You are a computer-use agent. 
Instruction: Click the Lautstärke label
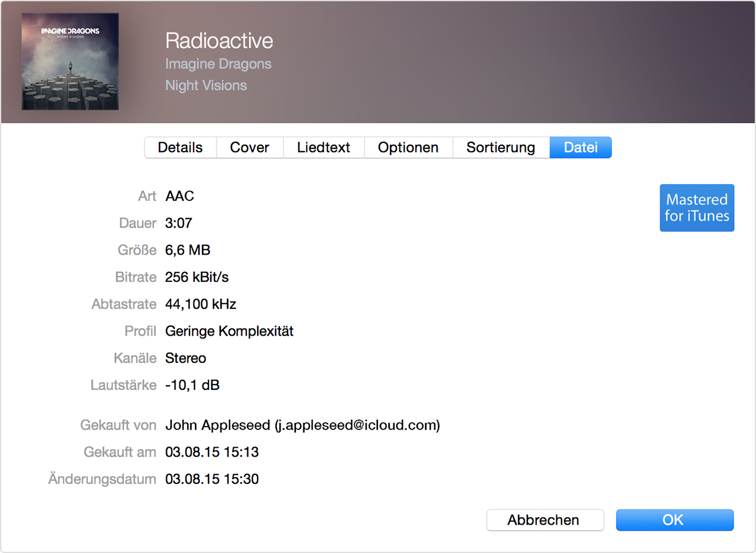(123, 386)
